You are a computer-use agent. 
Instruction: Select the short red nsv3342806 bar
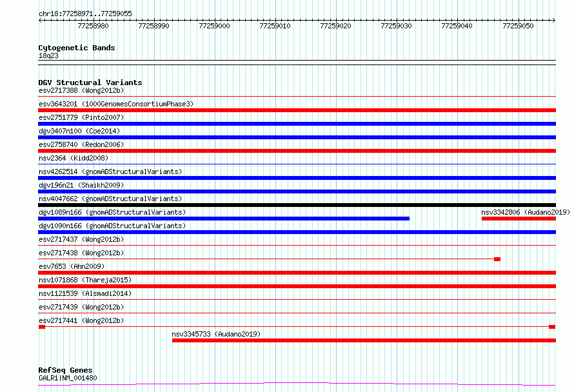pos(519,219)
